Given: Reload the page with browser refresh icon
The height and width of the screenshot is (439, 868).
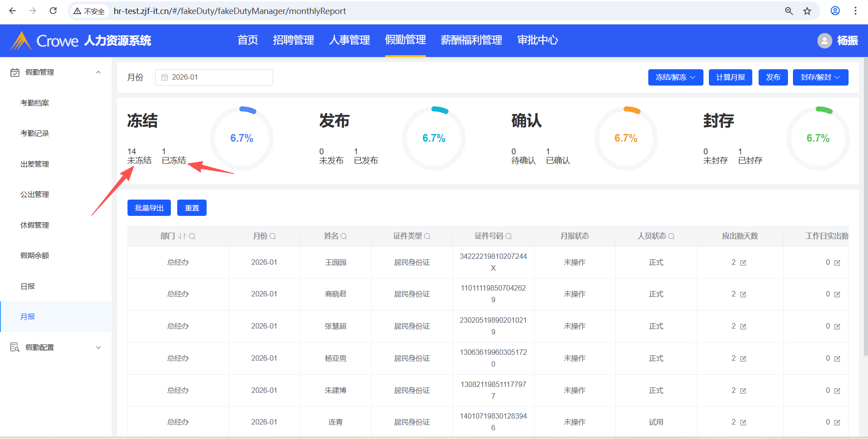Looking at the screenshot, I should click(53, 11).
